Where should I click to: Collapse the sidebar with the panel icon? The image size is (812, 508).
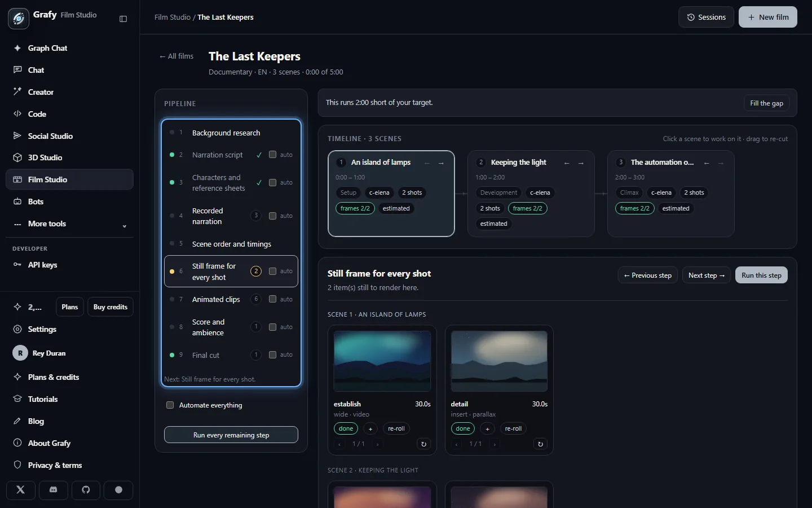123,19
